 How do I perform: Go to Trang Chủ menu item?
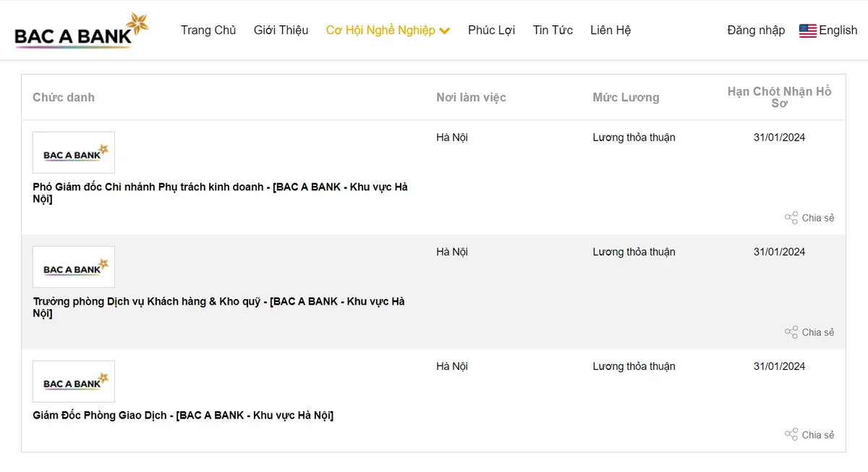(208, 30)
